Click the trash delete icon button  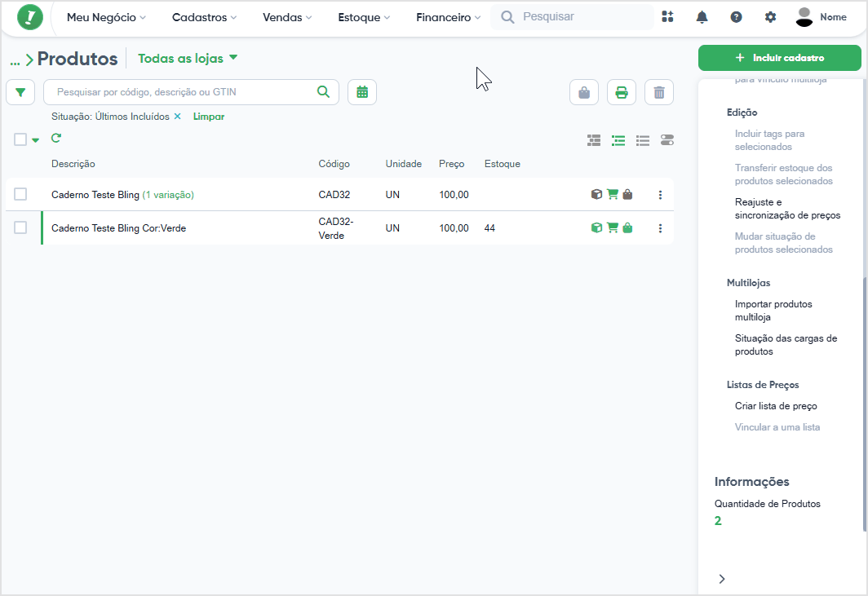pyautogui.click(x=659, y=92)
